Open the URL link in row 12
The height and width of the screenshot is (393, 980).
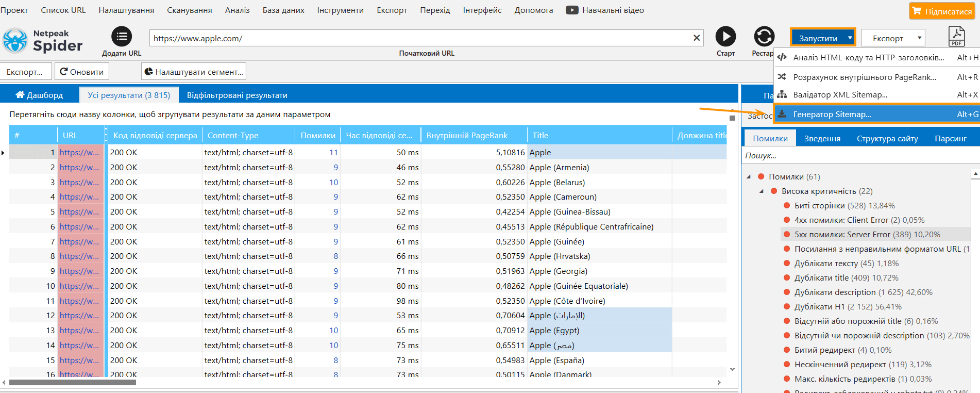coord(79,315)
